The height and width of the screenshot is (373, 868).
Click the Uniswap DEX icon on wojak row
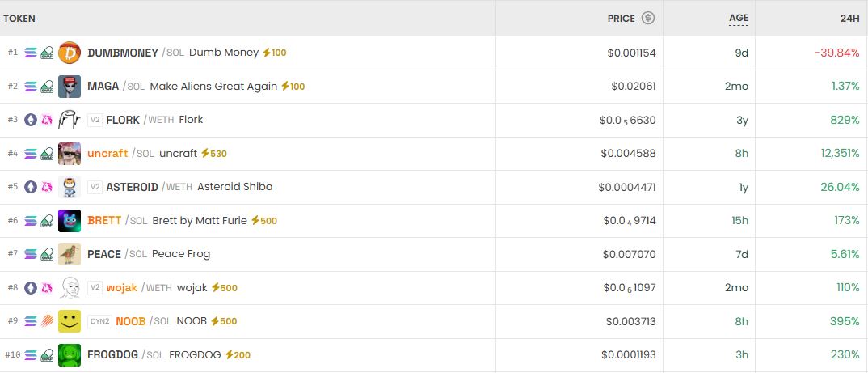47,287
